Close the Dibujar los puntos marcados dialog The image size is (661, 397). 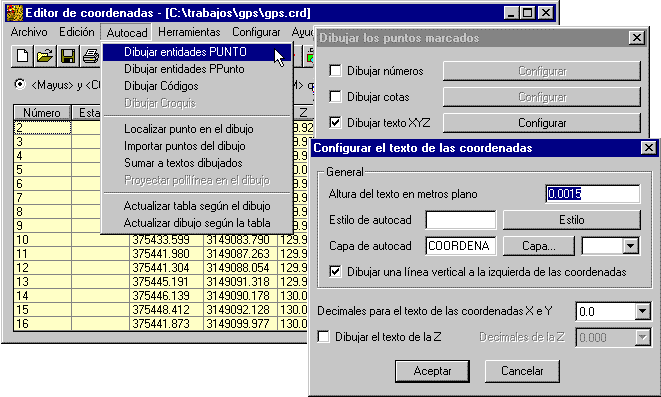tap(637, 38)
